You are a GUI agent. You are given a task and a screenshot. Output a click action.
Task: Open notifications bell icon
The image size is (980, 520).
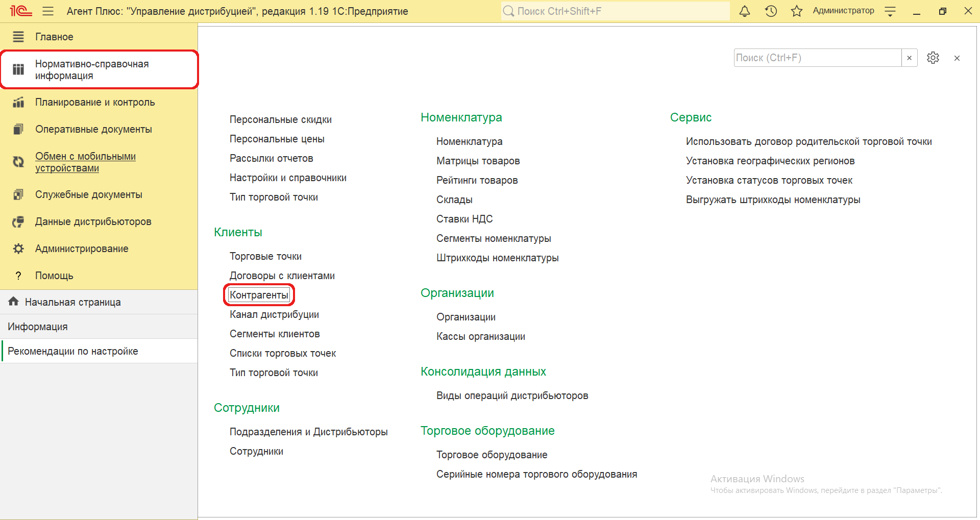[x=745, y=11]
